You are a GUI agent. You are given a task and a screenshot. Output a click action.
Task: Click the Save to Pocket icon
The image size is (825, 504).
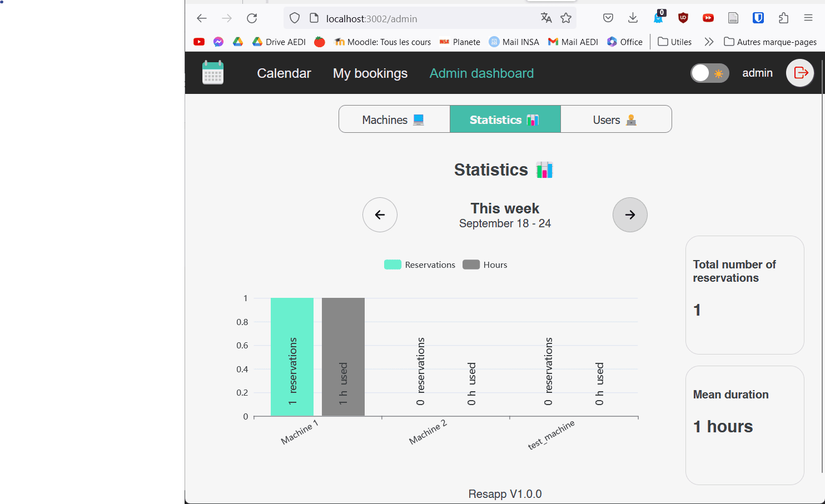click(x=608, y=18)
